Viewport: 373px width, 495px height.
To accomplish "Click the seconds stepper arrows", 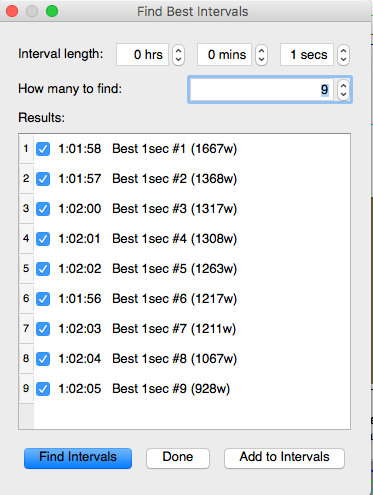I will (x=343, y=55).
